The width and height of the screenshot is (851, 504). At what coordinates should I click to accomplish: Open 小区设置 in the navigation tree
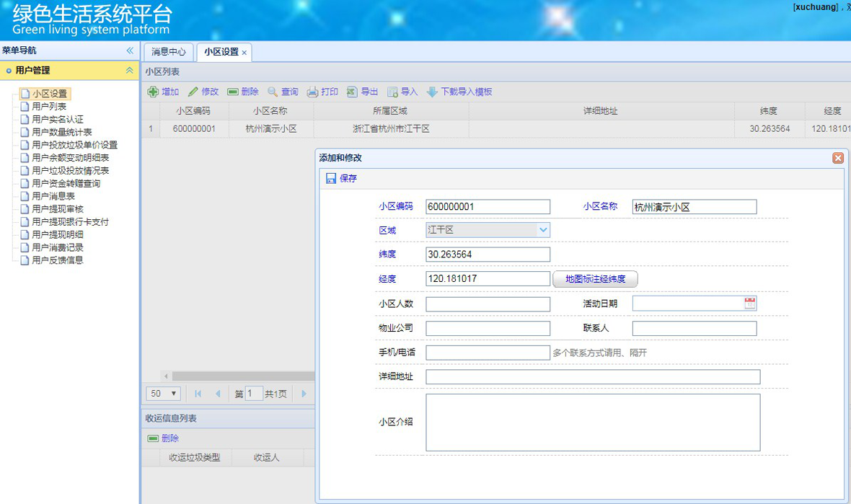[x=49, y=94]
